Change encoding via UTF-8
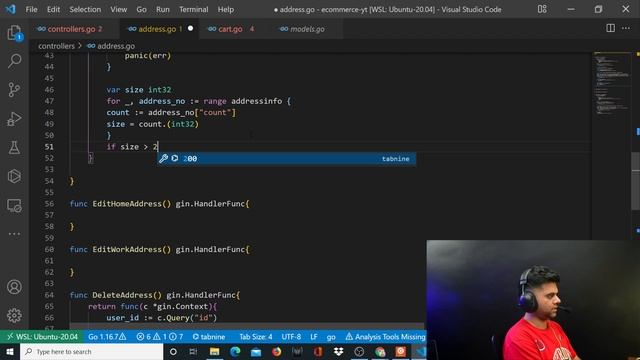The image size is (640, 360). coord(291,337)
